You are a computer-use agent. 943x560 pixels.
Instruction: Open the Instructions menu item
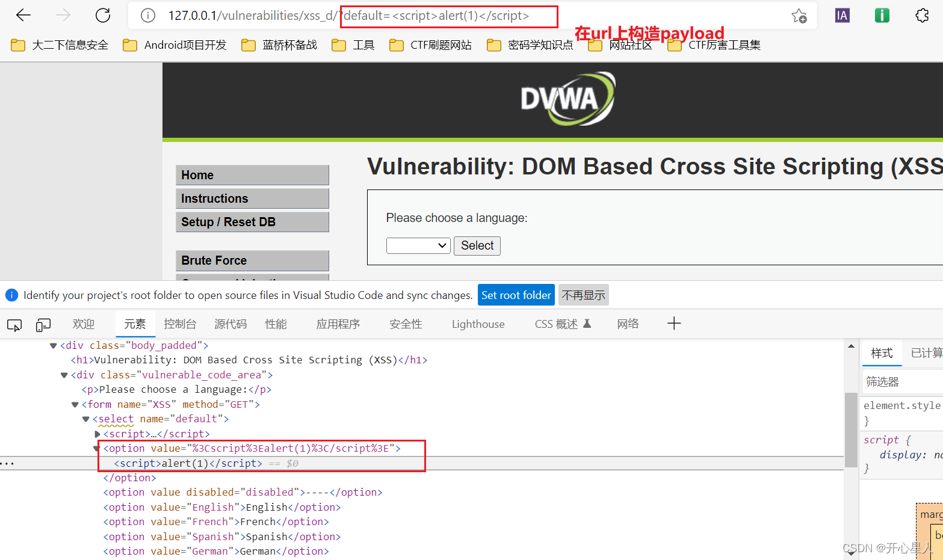pos(252,198)
